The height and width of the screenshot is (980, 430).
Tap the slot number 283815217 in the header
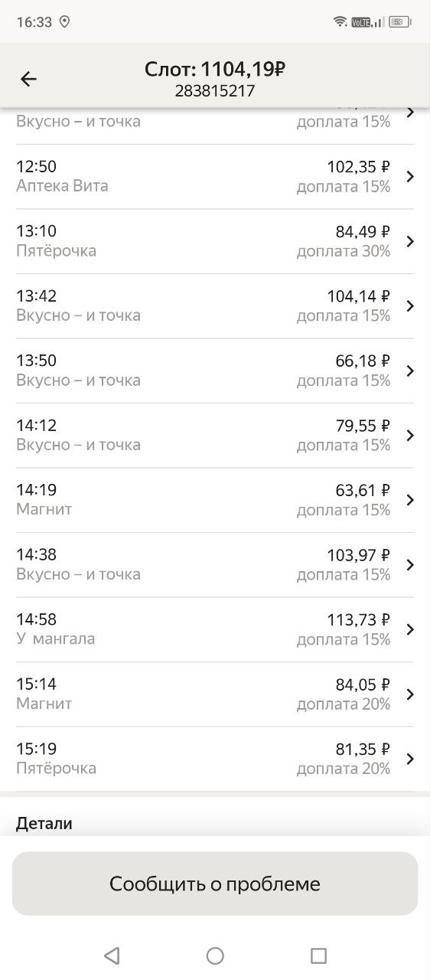pyautogui.click(x=215, y=91)
